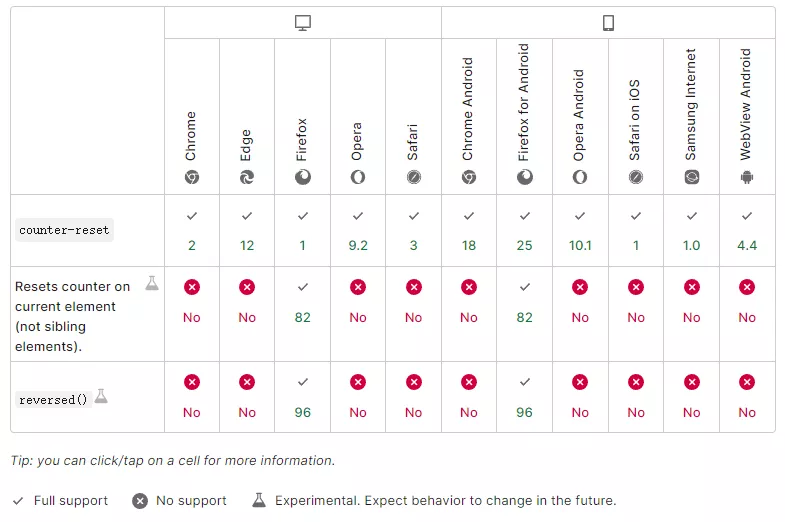Image resolution: width=785 pixels, height=522 pixels.
Task: Expand Firefox for Android 82 support cell
Action: (525, 302)
